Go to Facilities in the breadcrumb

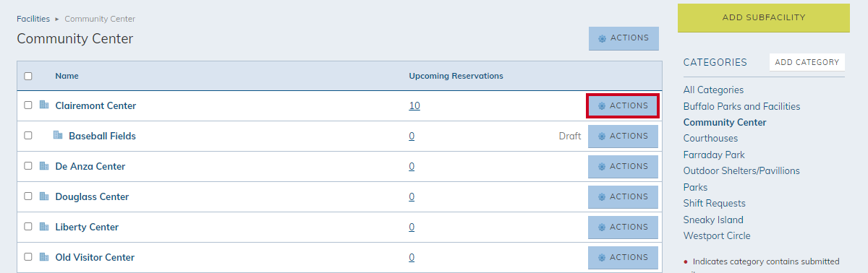(33, 19)
